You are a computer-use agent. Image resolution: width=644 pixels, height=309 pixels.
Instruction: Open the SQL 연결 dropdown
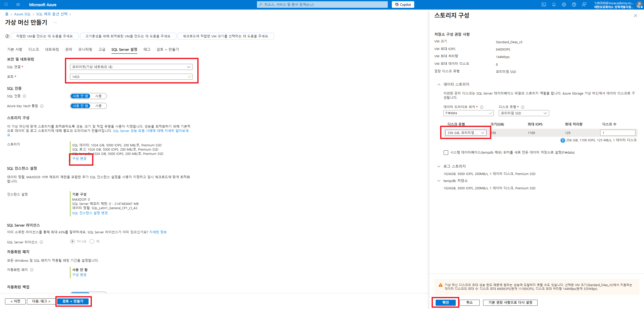131,67
